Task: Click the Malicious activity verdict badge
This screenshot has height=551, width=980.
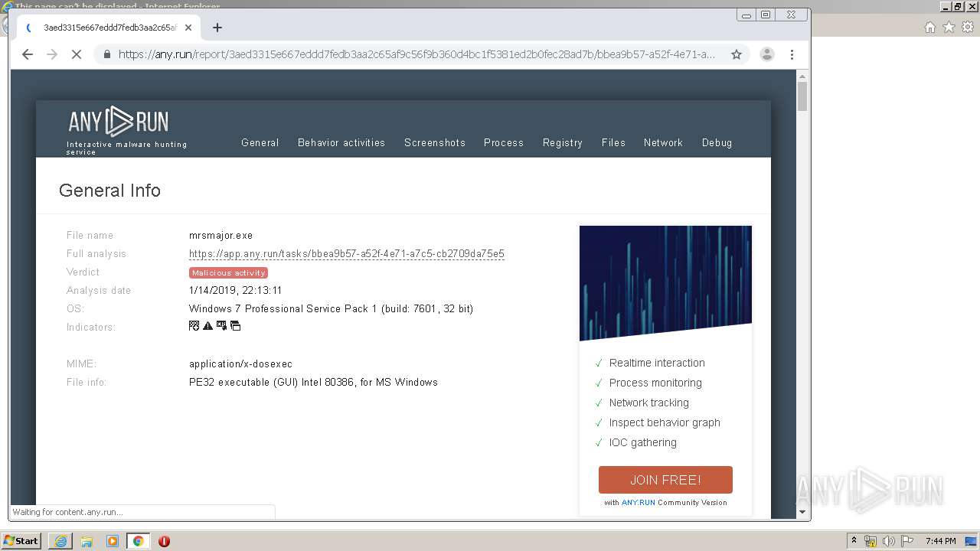Action: pyautogui.click(x=228, y=272)
